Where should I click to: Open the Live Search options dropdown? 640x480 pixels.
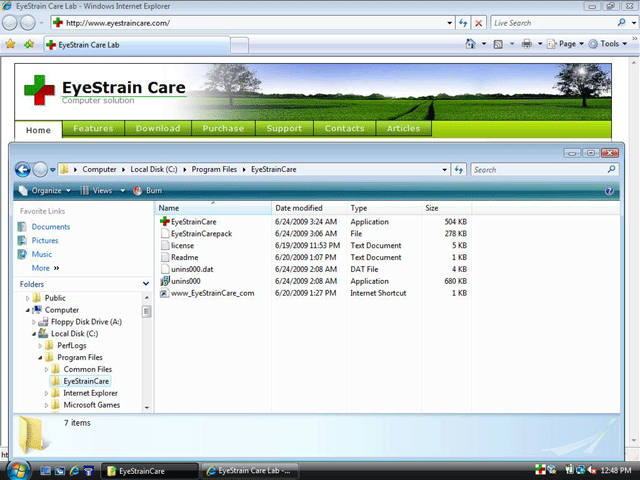(633, 23)
